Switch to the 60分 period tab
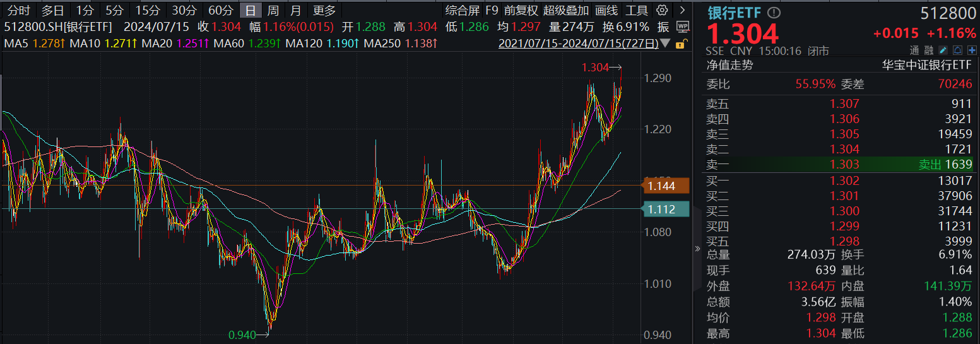 (221, 10)
